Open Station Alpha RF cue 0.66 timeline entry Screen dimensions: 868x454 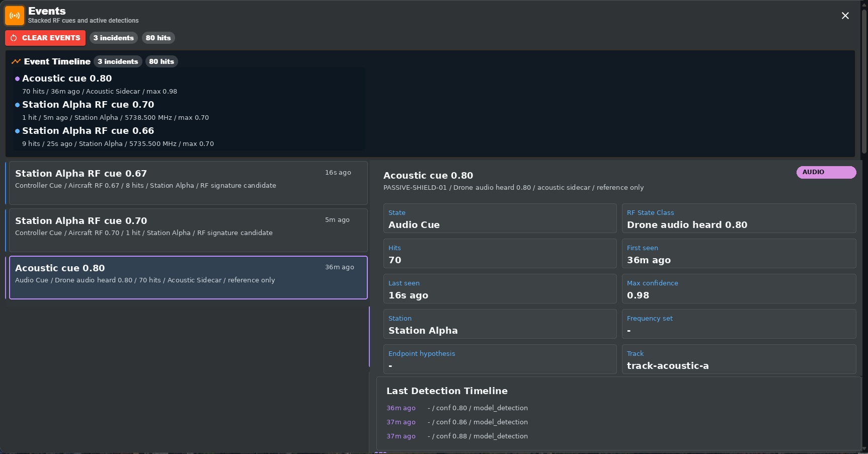(88, 131)
